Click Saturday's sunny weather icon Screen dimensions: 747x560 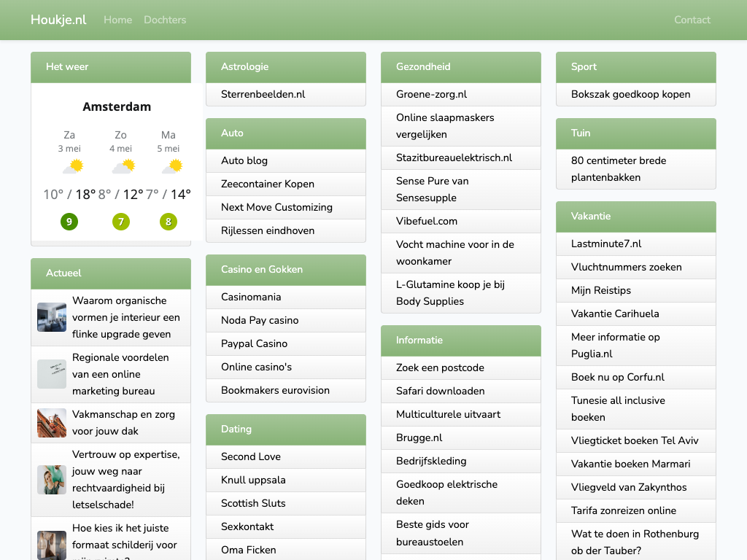[x=74, y=166]
